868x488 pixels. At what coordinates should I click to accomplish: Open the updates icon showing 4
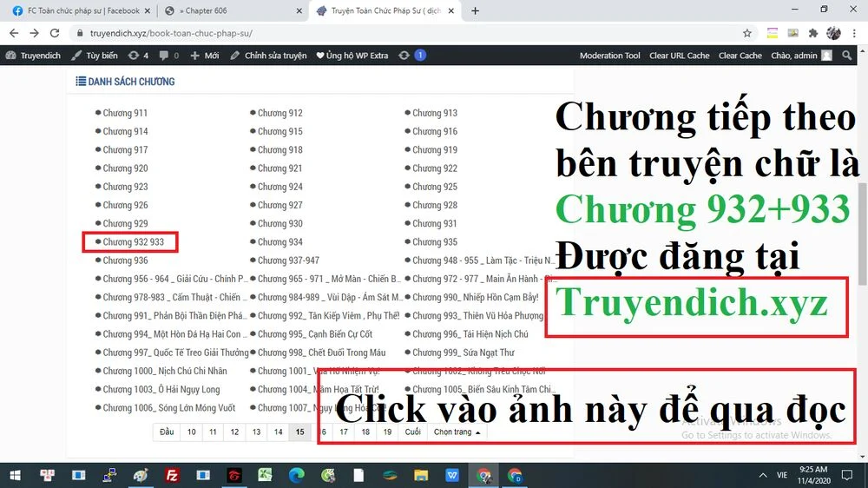pyautogui.click(x=138, y=56)
